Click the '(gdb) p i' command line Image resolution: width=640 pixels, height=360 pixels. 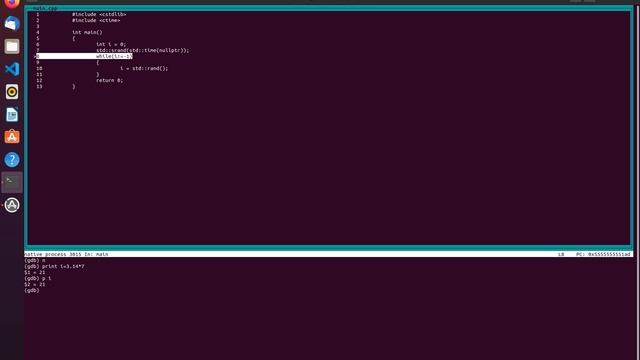38,278
